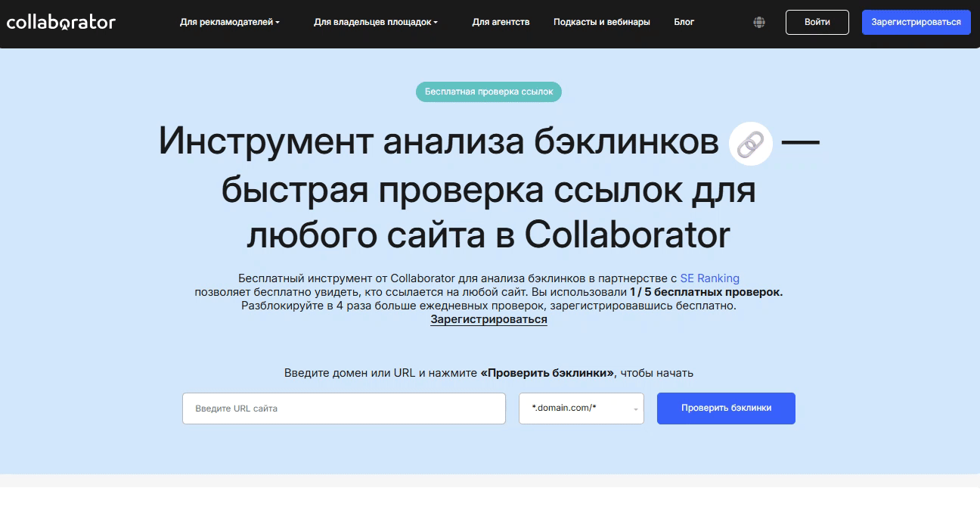The image size is (980, 525).
Task: Focus the 'Введите URL сайта' input field
Action: pyautogui.click(x=344, y=409)
